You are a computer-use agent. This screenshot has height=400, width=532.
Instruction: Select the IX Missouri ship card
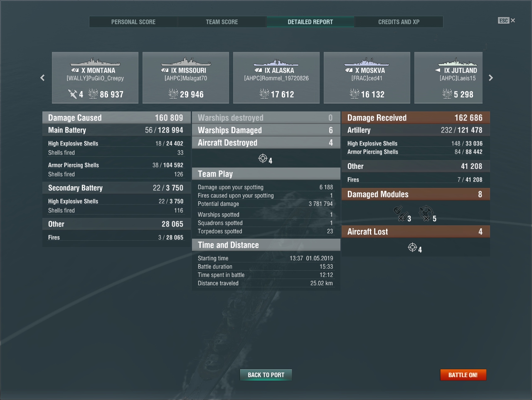click(x=186, y=77)
